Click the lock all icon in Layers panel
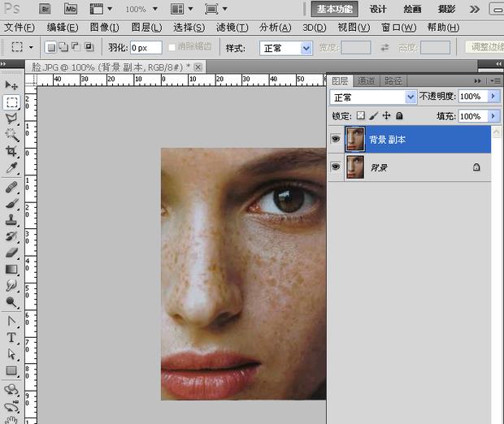The width and height of the screenshot is (504, 424). coord(399,116)
